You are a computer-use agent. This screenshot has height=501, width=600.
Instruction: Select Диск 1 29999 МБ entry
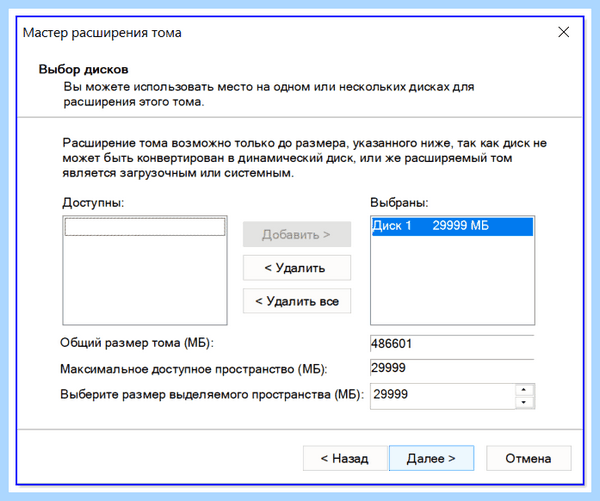pyautogui.click(x=452, y=226)
